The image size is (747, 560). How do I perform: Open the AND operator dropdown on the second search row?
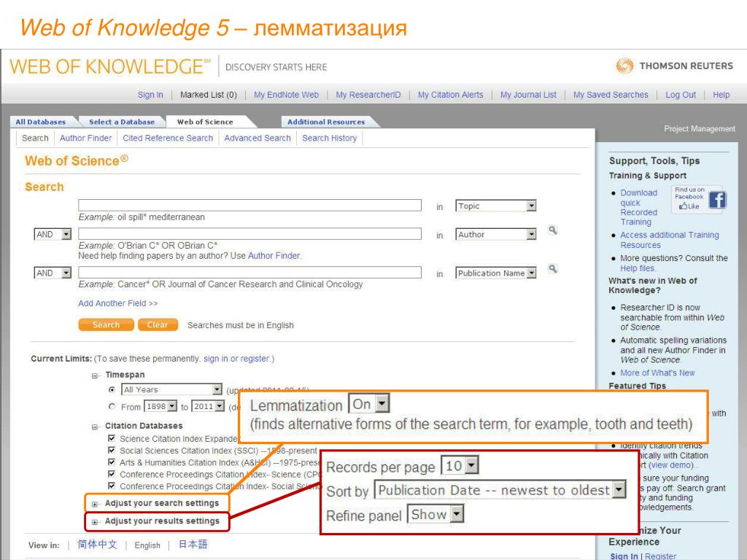(x=53, y=234)
